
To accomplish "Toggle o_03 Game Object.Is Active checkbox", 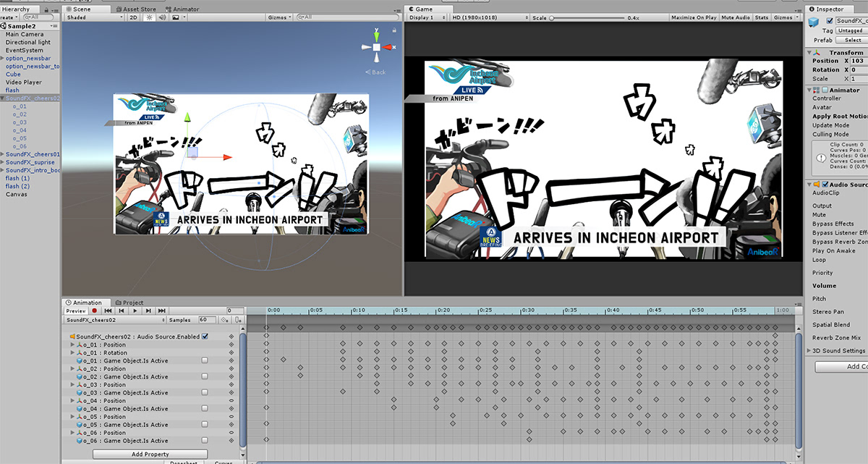I will click(x=205, y=392).
